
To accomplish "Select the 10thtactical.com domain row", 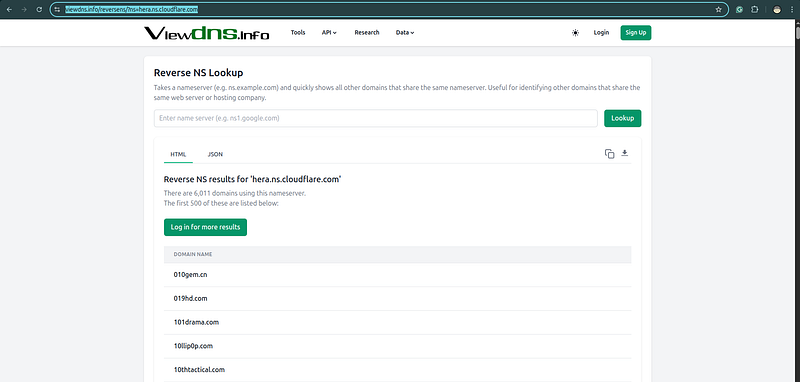I will (397, 370).
